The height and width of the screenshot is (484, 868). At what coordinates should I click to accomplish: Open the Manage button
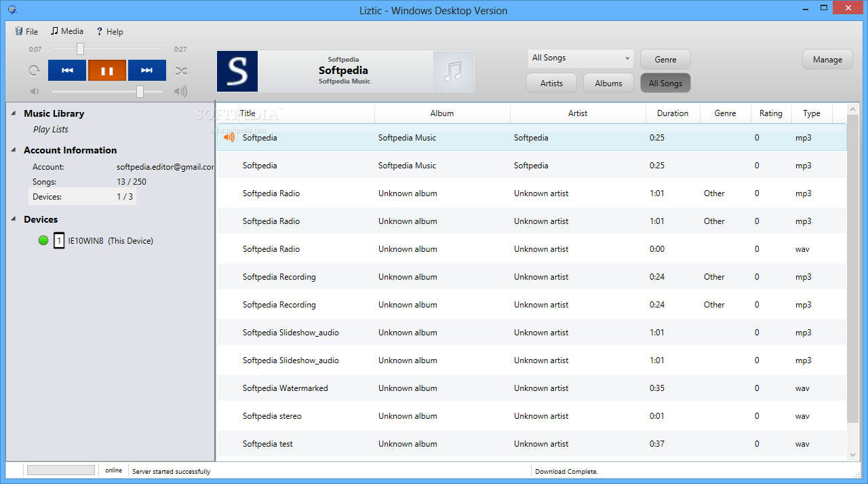pyautogui.click(x=827, y=59)
